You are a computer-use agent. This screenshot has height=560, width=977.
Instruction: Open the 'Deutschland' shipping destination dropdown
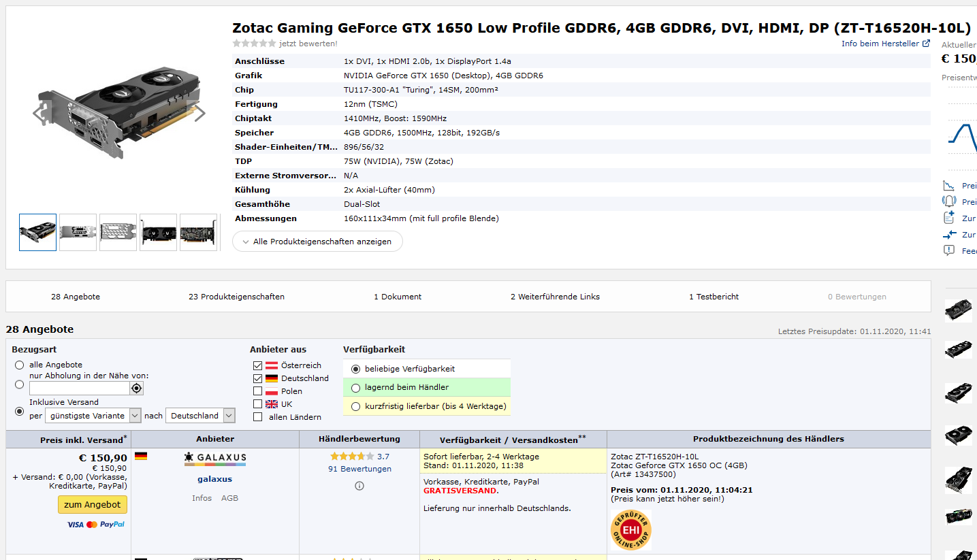(201, 416)
